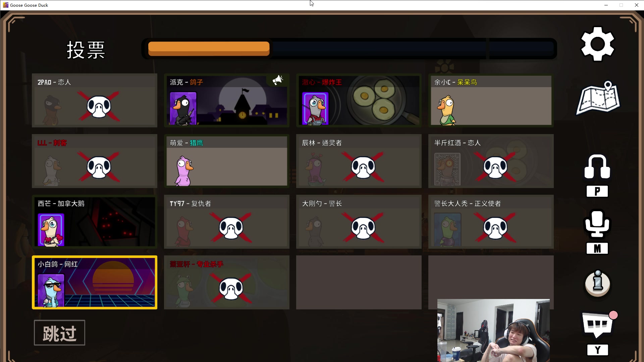Screen dimensions: 644x362
Task: Click the orange voting timer bar
Action: [209, 49]
